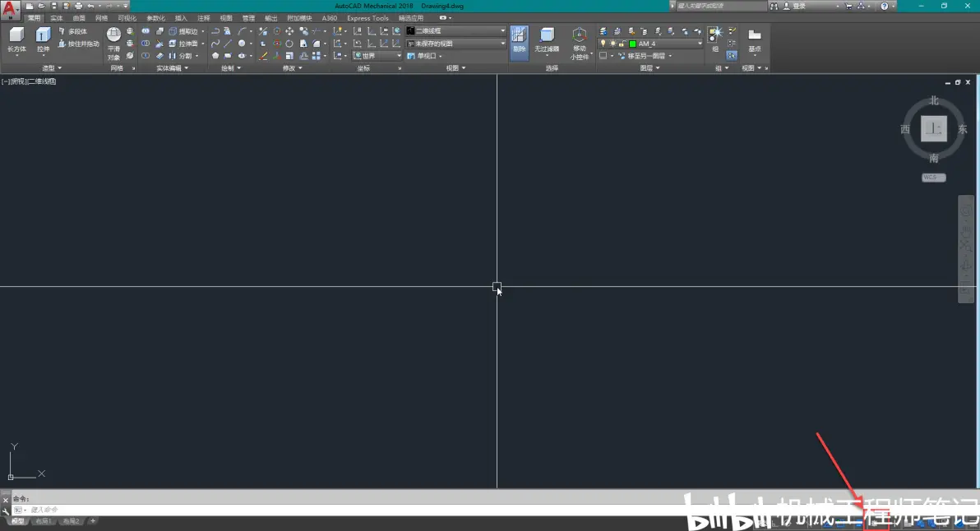Open the AutoCAD application menu button

pos(10,9)
